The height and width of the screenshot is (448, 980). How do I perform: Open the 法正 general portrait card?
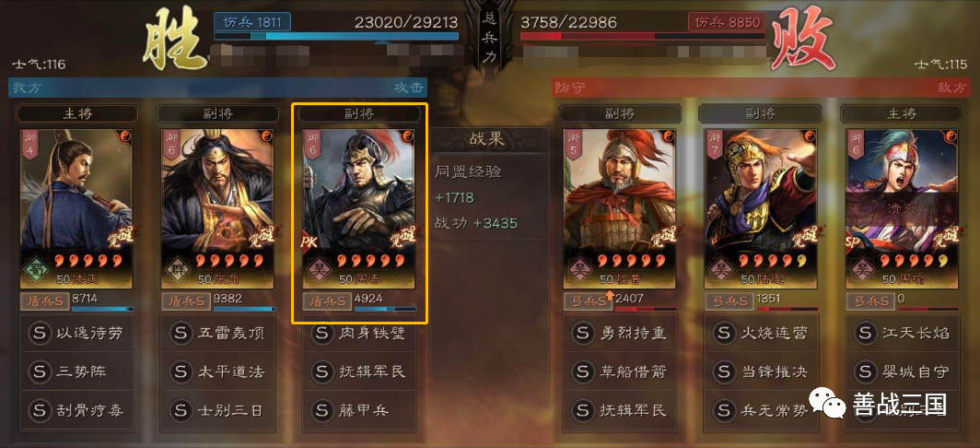[76, 208]
